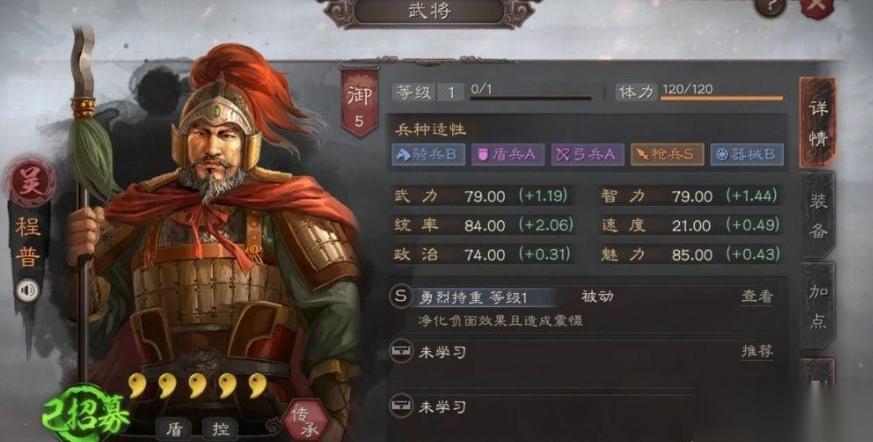The height and width of the screenshot is (442, 873).
Task: Click 推荐 for recommended skills
Action: (757, 351)
